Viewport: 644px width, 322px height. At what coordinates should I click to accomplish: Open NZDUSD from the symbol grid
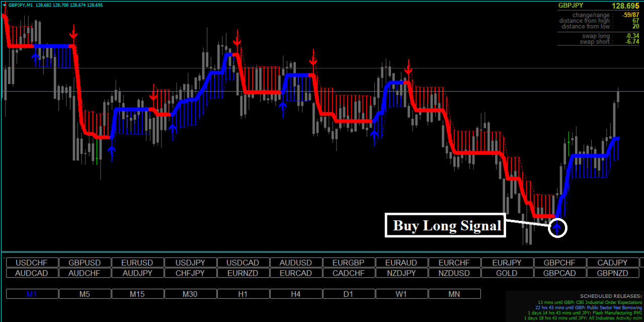coord(454,273)
